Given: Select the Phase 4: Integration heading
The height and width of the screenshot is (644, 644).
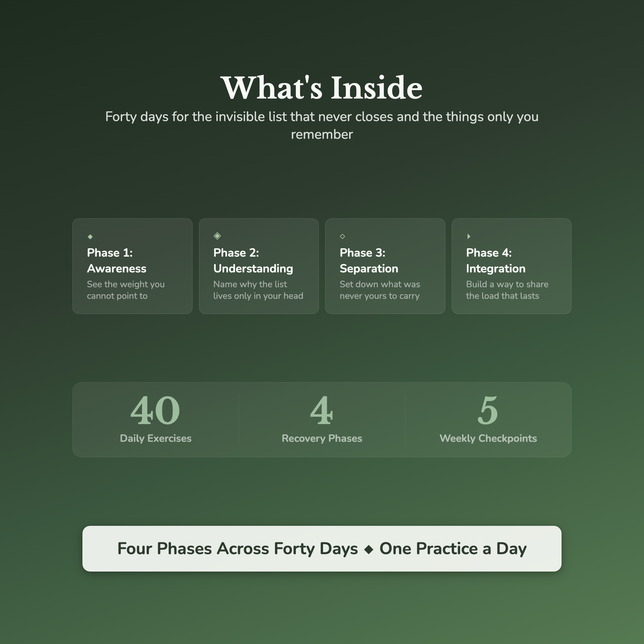Looking at the screenshot, I should tap(496, 261).
